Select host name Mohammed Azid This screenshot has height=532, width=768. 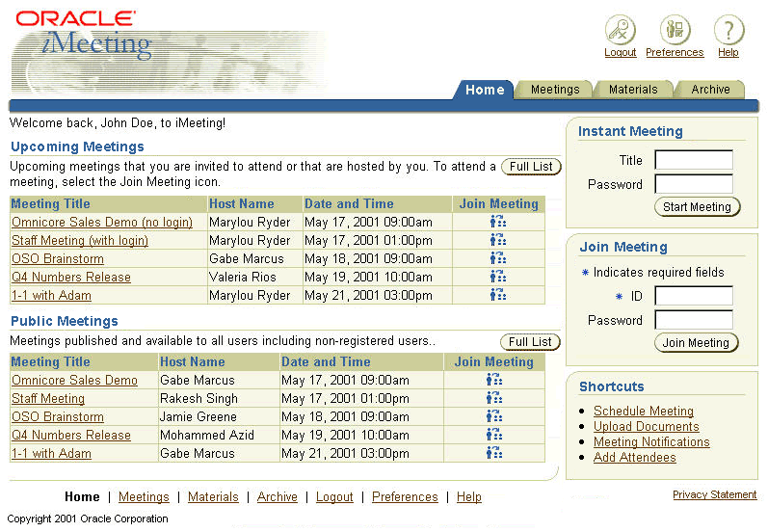(x=206, y=435)
